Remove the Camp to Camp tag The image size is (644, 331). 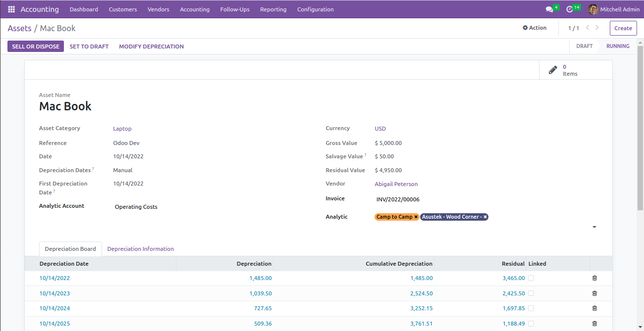[416, 217]
